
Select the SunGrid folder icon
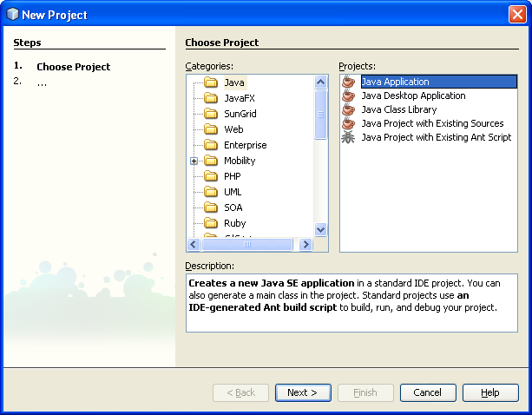(x=210, y=114)
